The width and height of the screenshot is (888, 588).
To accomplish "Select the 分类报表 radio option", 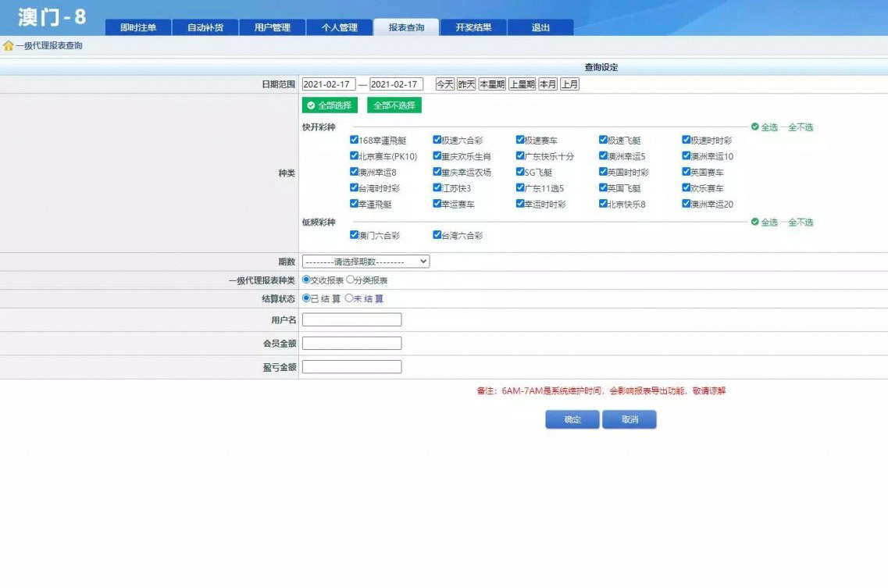I will 349,280.
